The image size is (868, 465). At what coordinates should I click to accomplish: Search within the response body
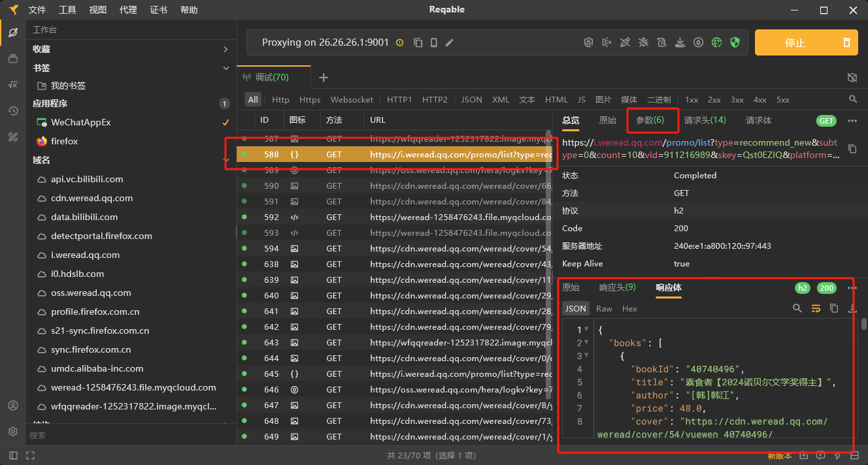point(797,308)
